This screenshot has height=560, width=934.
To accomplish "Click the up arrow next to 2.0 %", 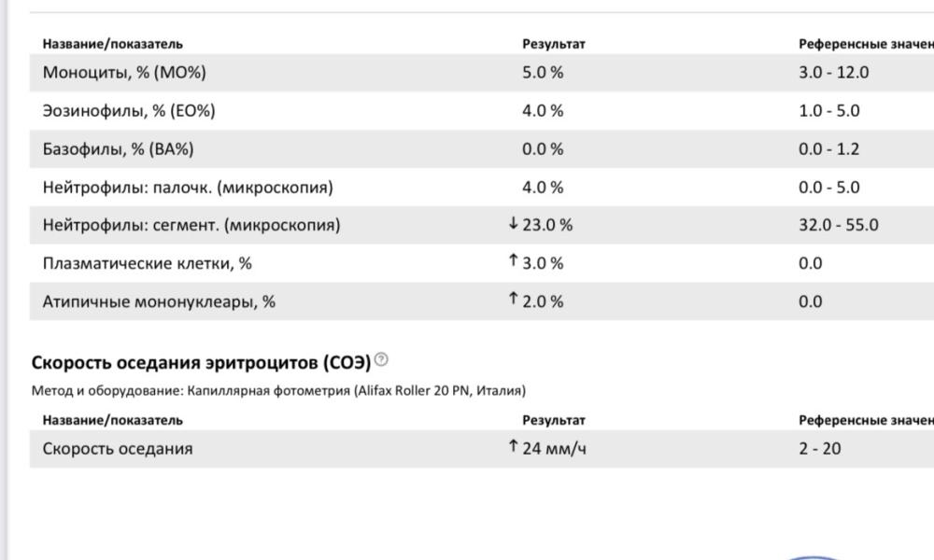I will tap(513, 299).
